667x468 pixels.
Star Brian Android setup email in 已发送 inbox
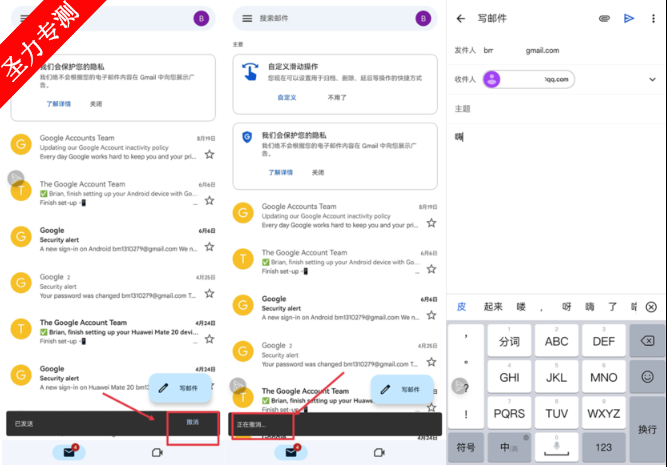[x=209, y=200]
